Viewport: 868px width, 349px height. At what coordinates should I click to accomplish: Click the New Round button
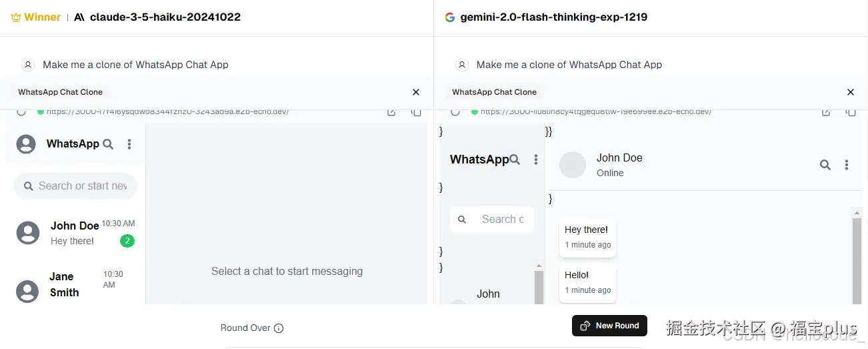609,326
